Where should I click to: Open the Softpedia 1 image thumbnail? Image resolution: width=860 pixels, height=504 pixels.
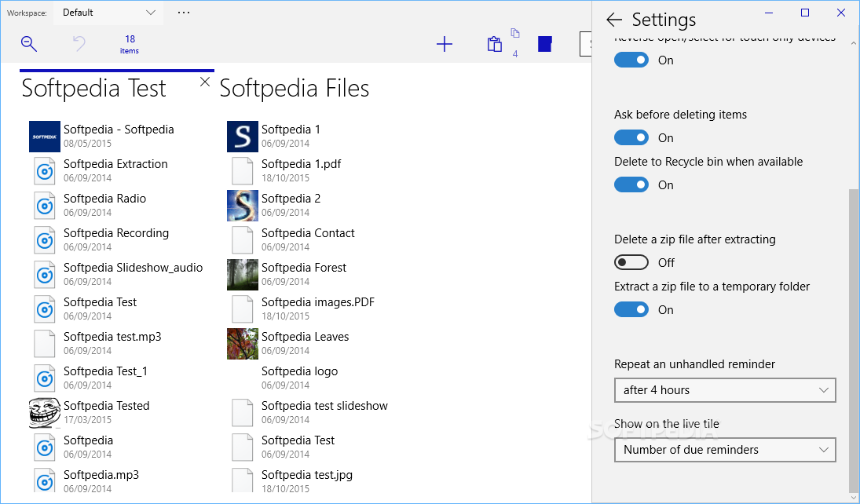tap(243, 137)
